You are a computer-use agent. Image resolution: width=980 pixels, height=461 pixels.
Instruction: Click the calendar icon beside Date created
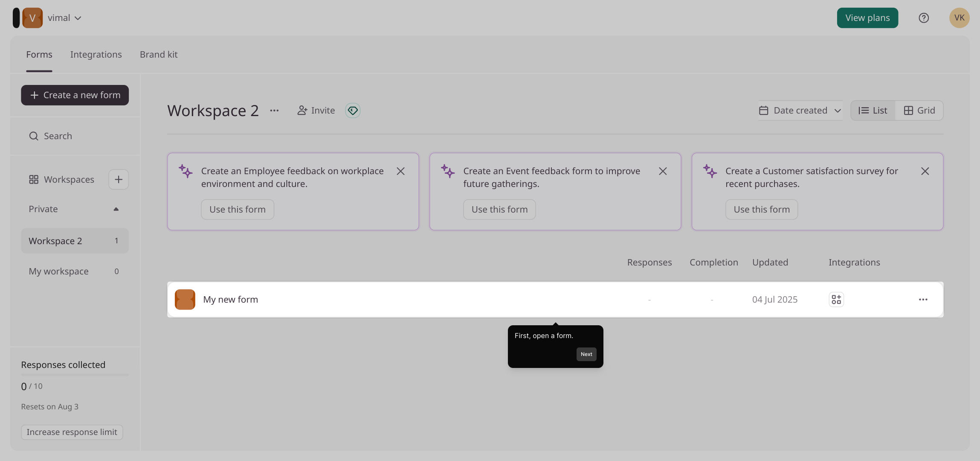coord(764,111)
